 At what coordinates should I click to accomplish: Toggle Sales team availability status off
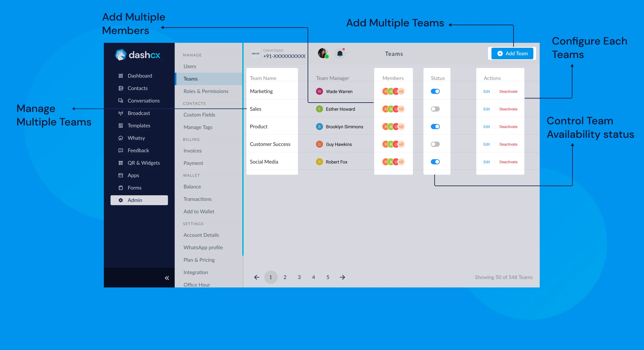pyautogui.click(x=436, y=109)
